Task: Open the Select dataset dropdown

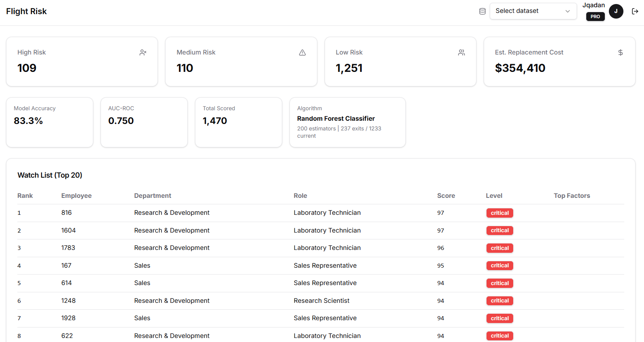Action: pyautogui.click(x=533, y=11)
